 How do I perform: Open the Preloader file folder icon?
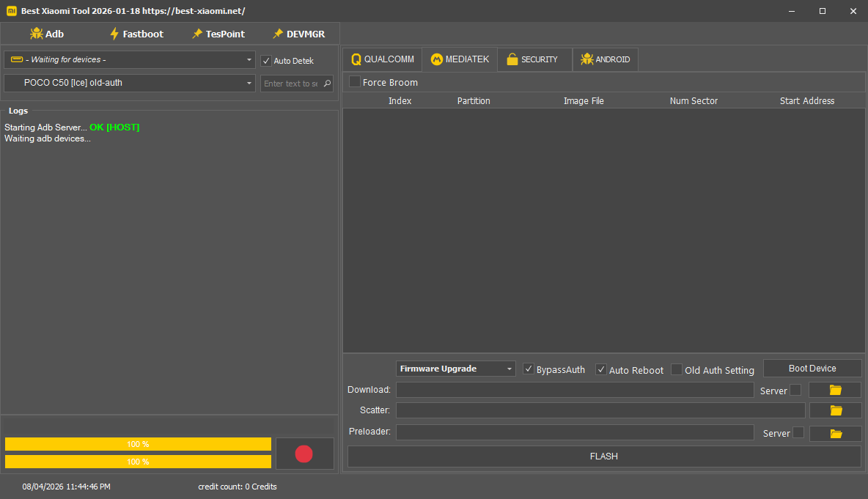tap(835, 432)
